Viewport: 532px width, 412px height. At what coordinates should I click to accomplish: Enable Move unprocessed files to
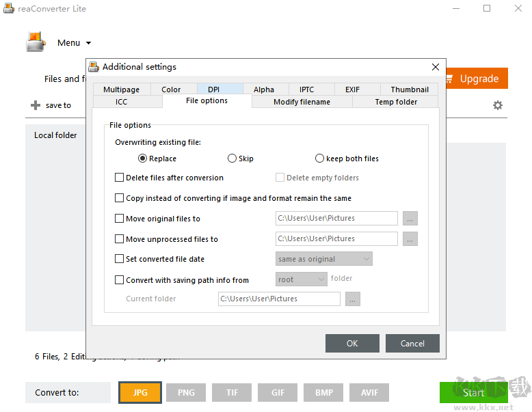(119, 239)
